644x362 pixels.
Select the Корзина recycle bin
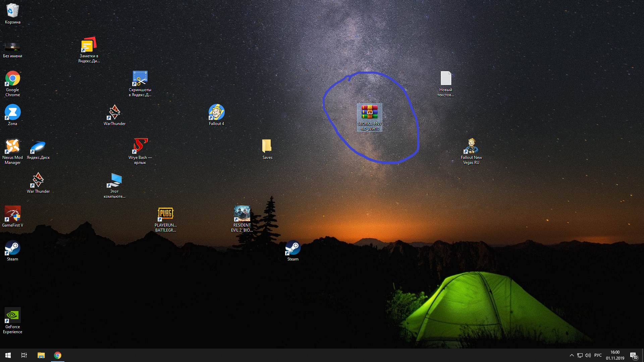(13, 11)
